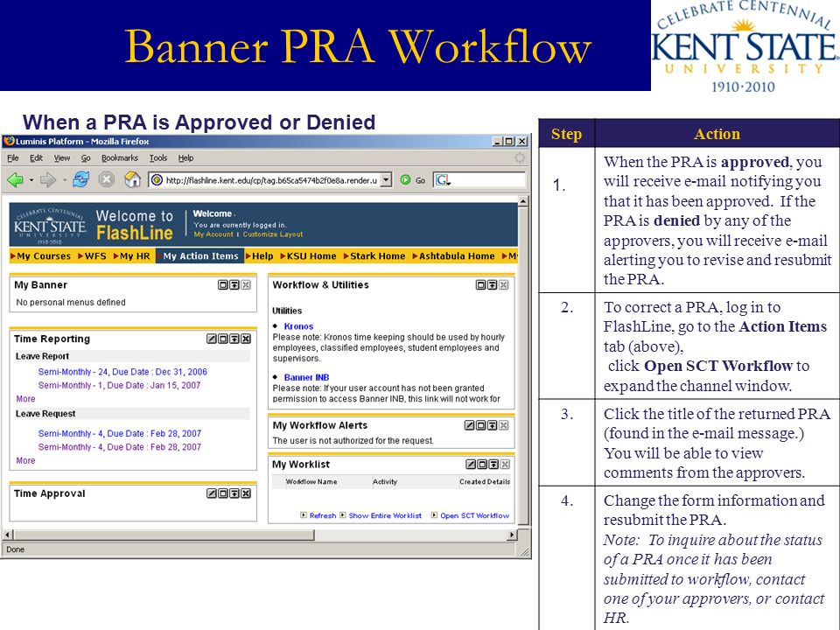The image size is (840, 630).
Task: Maximize the Workflow & Utilities channel
Action: [x=481, y=285]
